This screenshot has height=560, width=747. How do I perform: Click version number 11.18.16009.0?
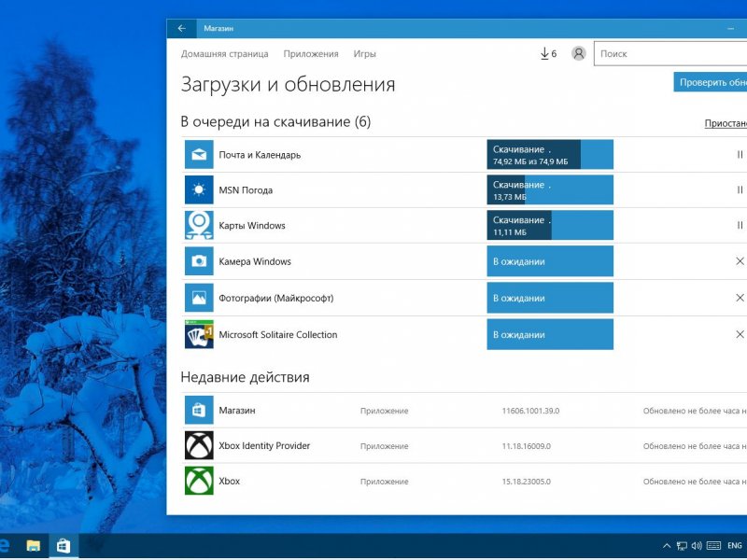(x=527, y=446)
